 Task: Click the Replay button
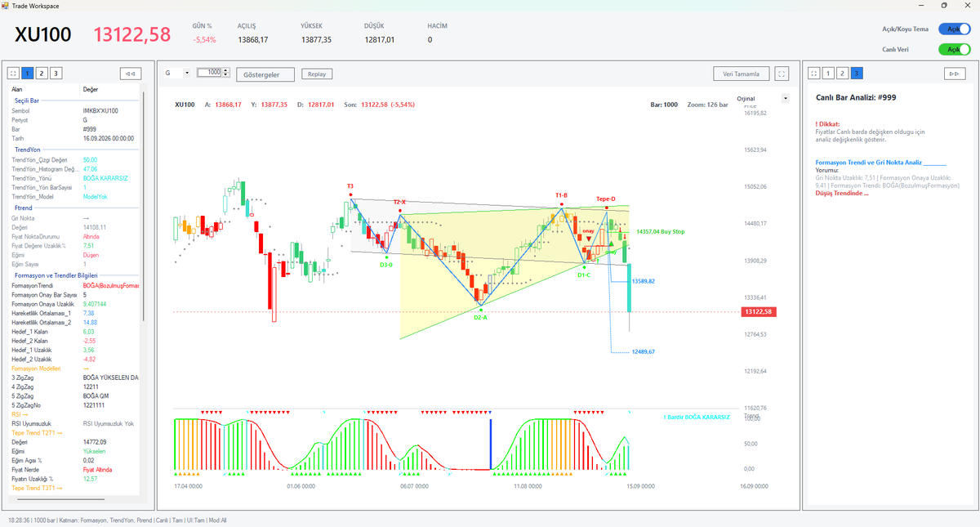coord(317,74)
